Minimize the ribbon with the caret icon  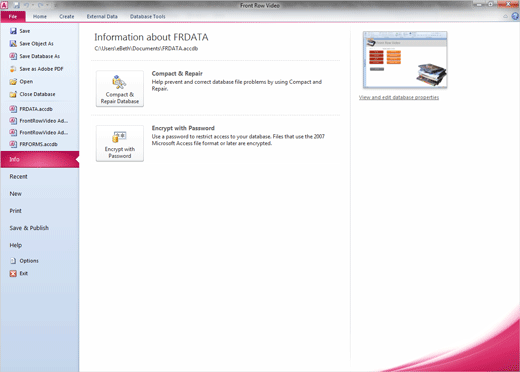pyautogui.click(x=505, y=16)
